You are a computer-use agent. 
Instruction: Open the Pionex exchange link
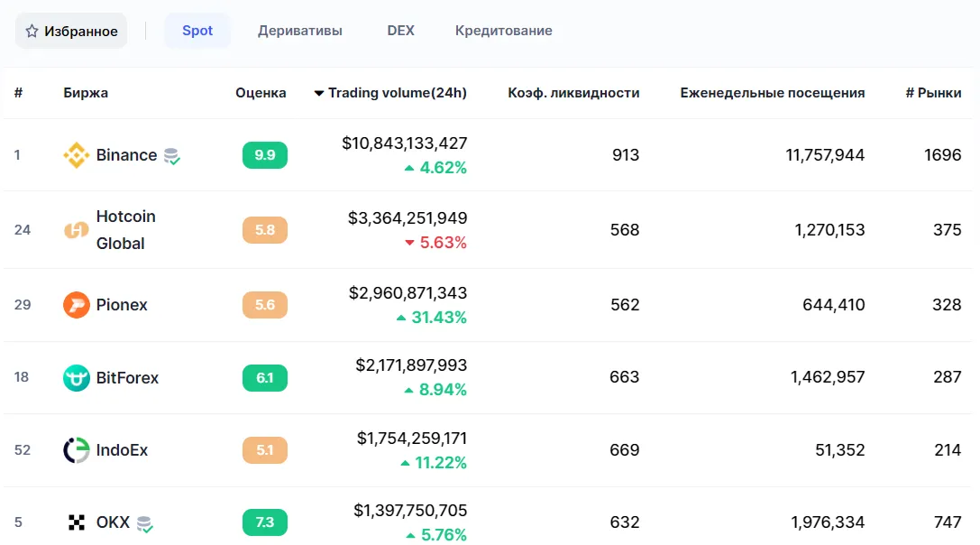(122, 305)
